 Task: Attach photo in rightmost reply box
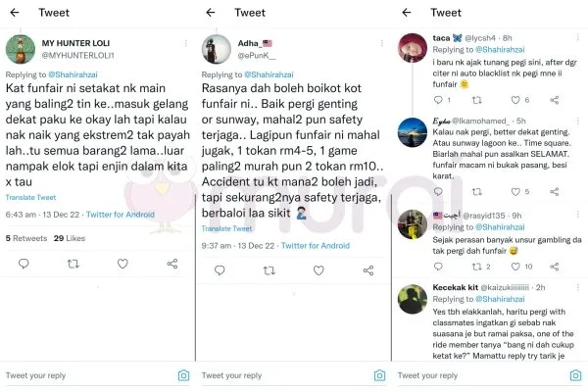pyautogui.click(x=575, y=375)
